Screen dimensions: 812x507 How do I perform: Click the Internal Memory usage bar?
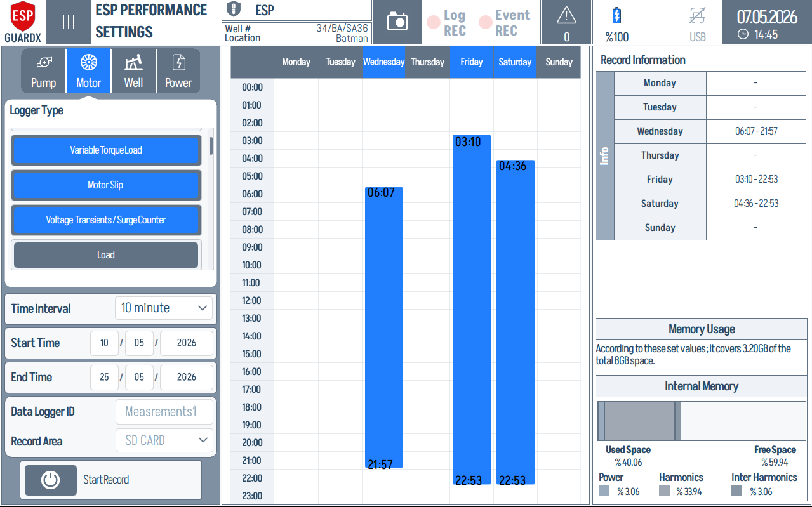tap(702, 421)
